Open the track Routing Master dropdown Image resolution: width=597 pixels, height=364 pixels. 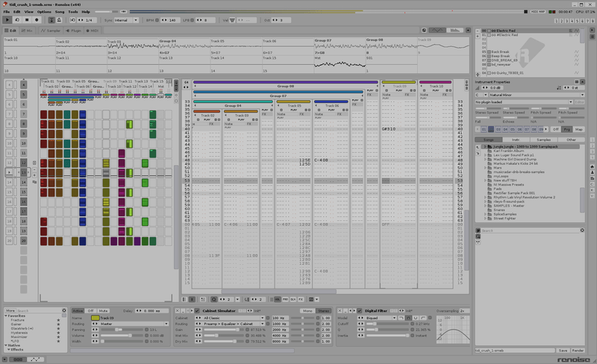[x=130, y=324]
